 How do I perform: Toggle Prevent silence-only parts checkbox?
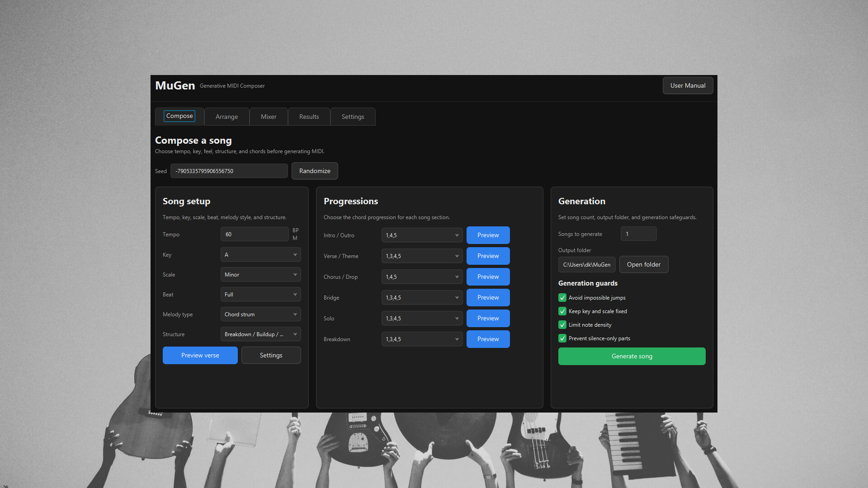tap(562, 338)
